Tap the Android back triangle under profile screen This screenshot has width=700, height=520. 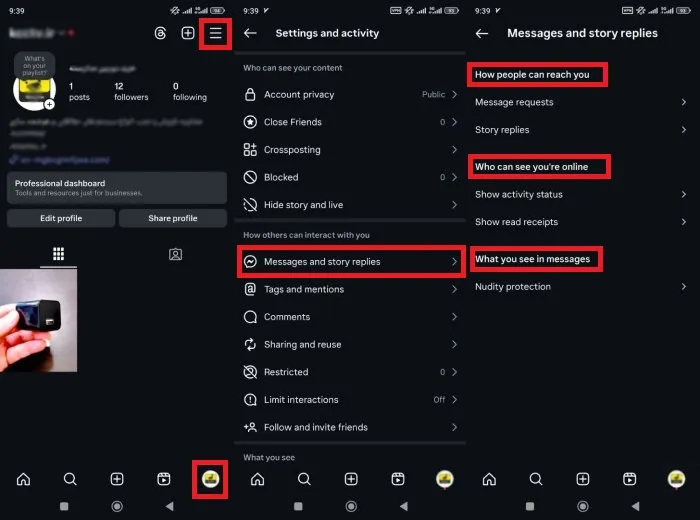pyautogui.click(x=169, y=506)
